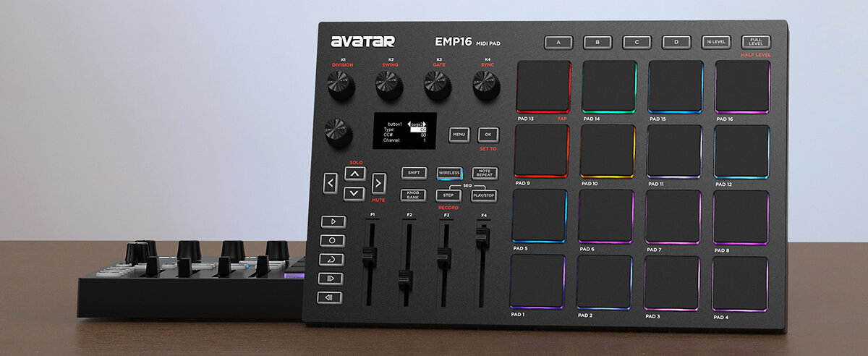Push the left arrow navigation button
868x356 pixels.
point(331,184)
